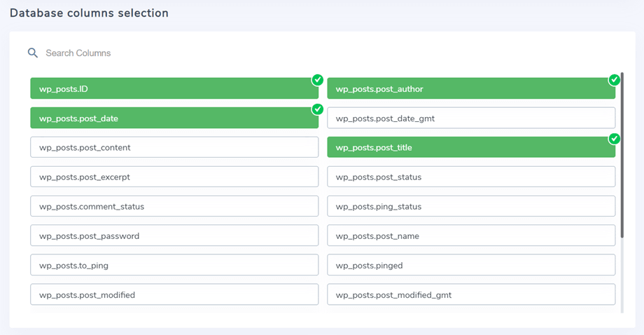Deselect the wp_posts.post_author column
This screenshot has height=335, width=644.
point(471,88)
